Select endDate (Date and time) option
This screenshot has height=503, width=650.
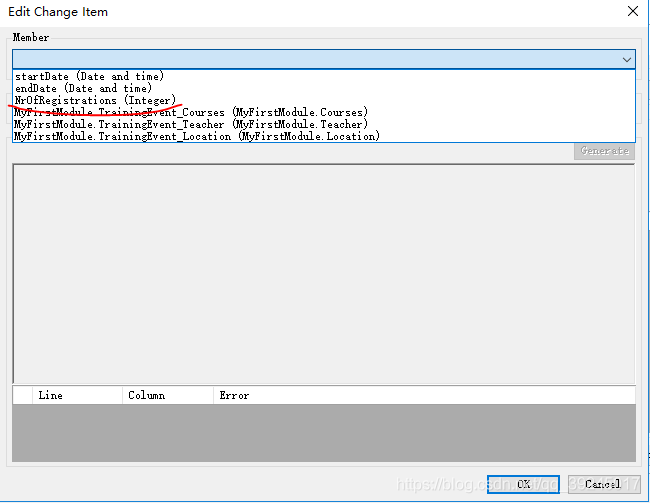coord(84,88)
